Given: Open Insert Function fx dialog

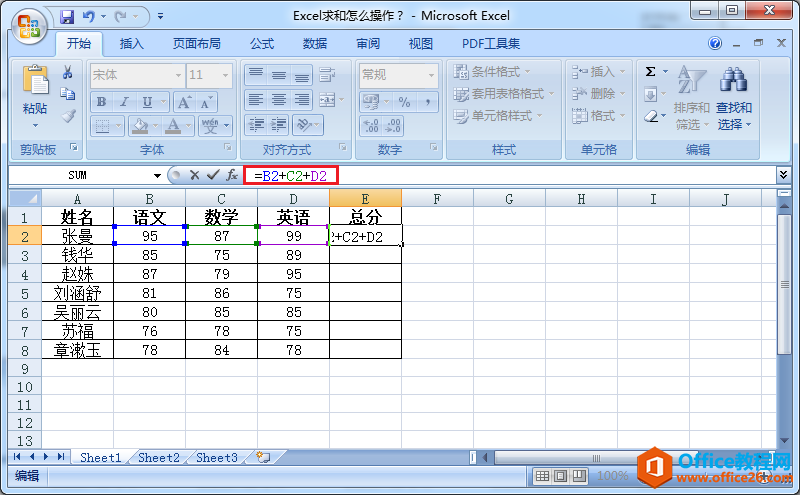Looking at the screenshot, I should click(232, 175).
